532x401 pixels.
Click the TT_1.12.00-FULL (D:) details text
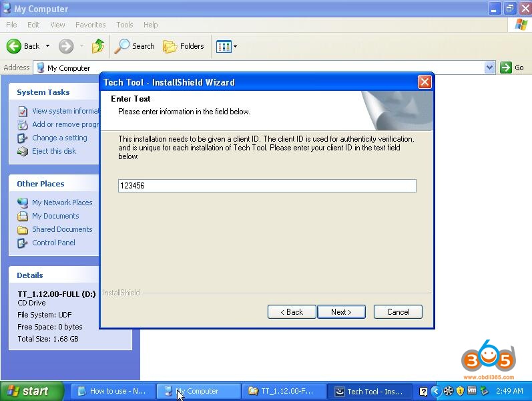point(57,294)
